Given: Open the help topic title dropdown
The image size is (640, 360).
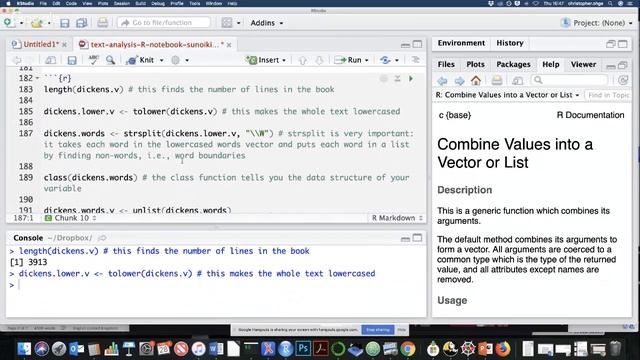Looking at the screenshot, I should click(x=507, y=95).
